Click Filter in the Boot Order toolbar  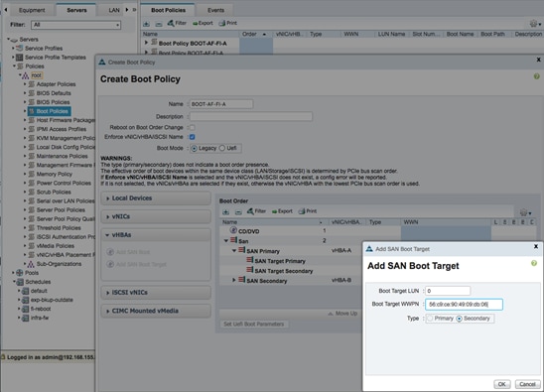click(256, 211)
